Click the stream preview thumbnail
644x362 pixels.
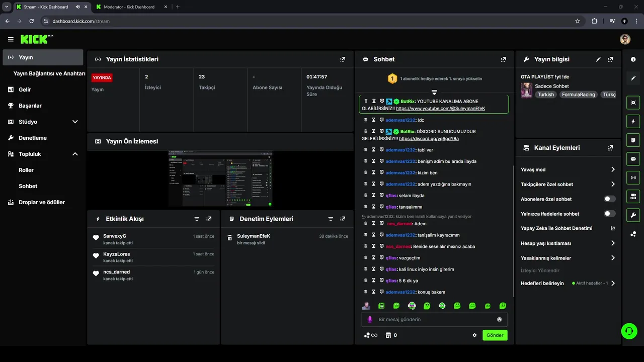pos(220,178)
